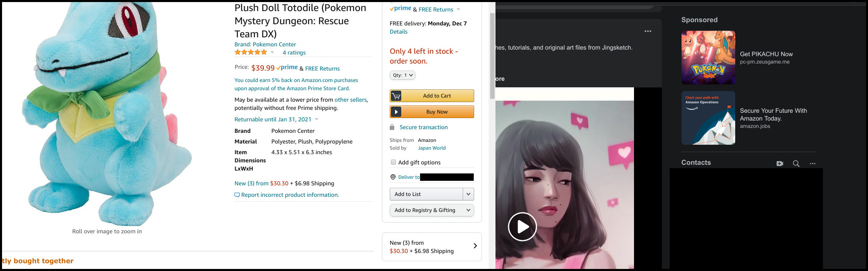Screen dimensions: 868x271
Task: Click the '4.33 x 5.51 x 6.3 inches' value
Action: click(302, 152)
